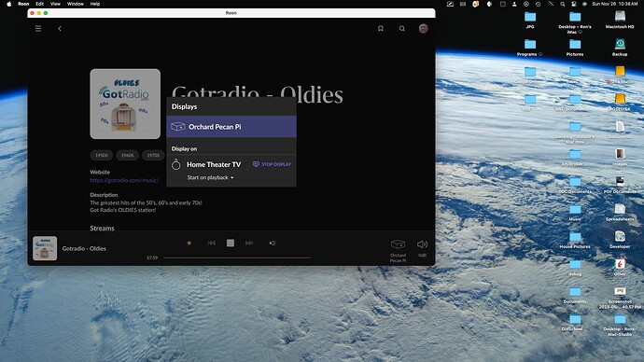Open the Window menu
This screenshot has width=644, height=362.
click(76, 4)
